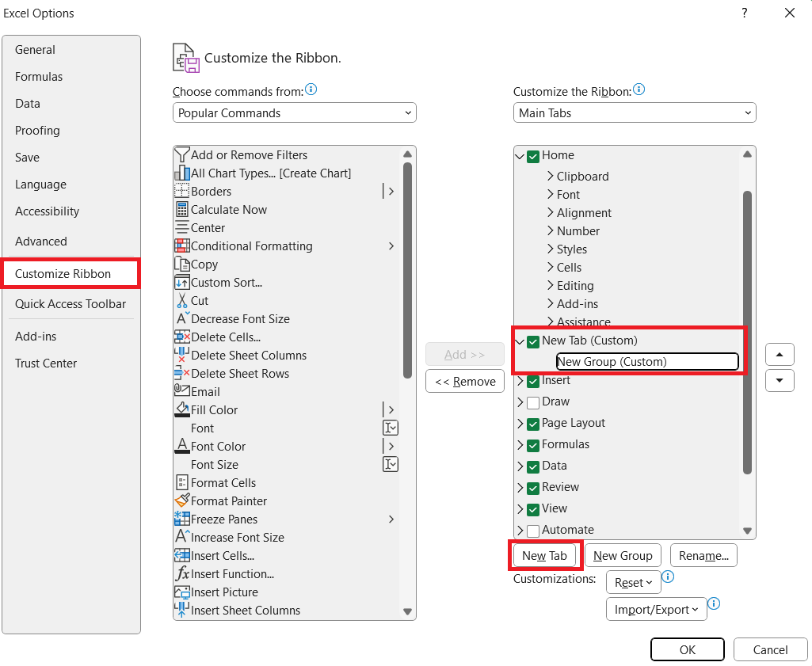
Task: Uncheck the Formulas tab checkbox
Action: click(533, 446)
